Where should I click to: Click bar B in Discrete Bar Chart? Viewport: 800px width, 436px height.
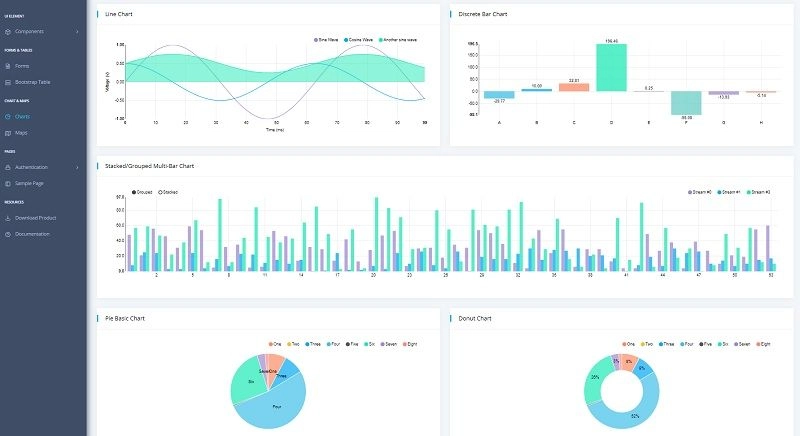(x=537, y=90)
